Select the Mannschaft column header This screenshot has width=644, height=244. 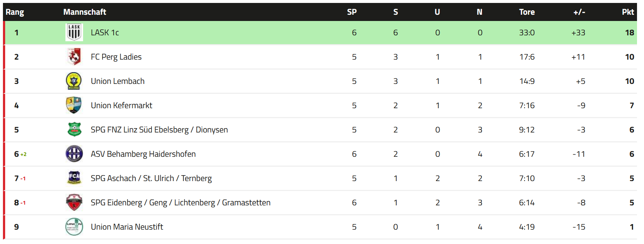tap(85, 12)
